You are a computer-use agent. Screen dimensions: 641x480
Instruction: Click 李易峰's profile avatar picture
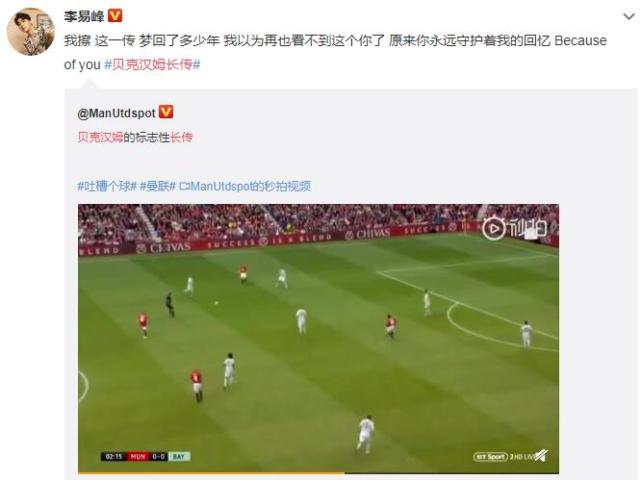click(x=31, y=31)
